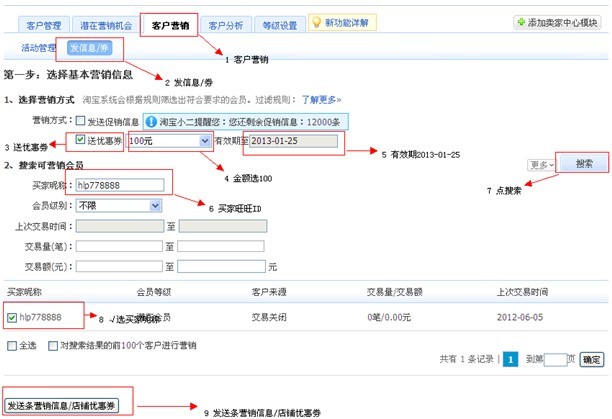Click 会员等级 column header
This screenshot has height=419, width=612.
153,292
